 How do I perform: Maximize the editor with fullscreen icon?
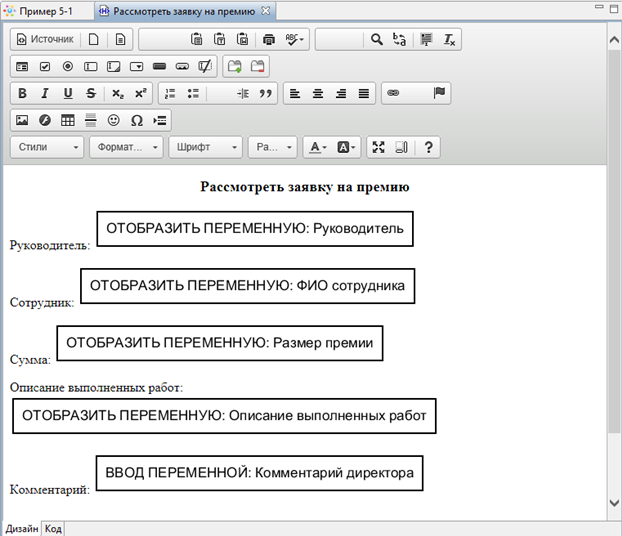378,147
